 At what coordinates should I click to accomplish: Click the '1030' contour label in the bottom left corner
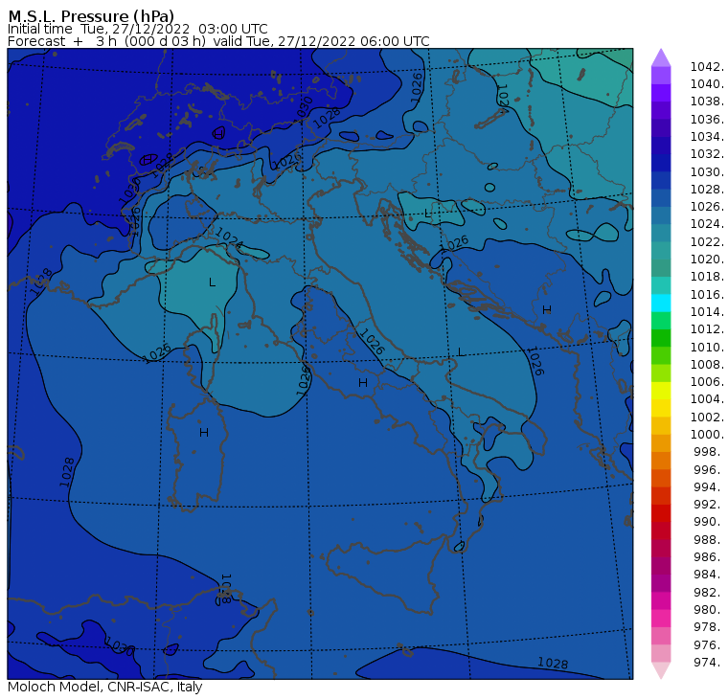pos(120,645)
